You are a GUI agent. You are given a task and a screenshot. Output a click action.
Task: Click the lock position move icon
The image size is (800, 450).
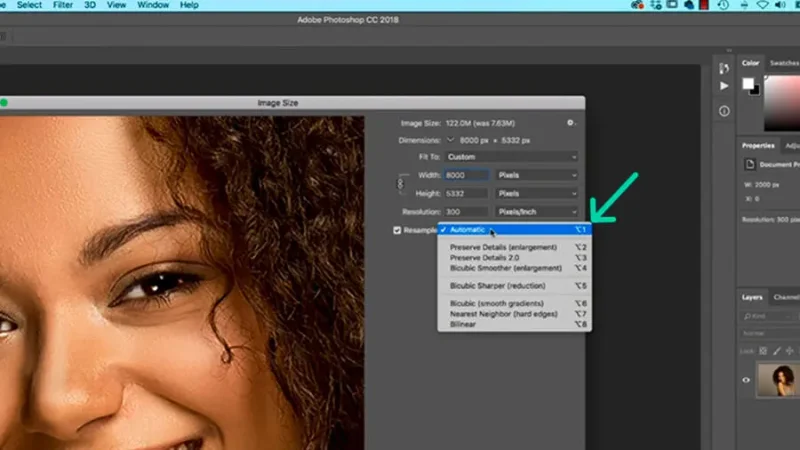(x=789, y=351)
